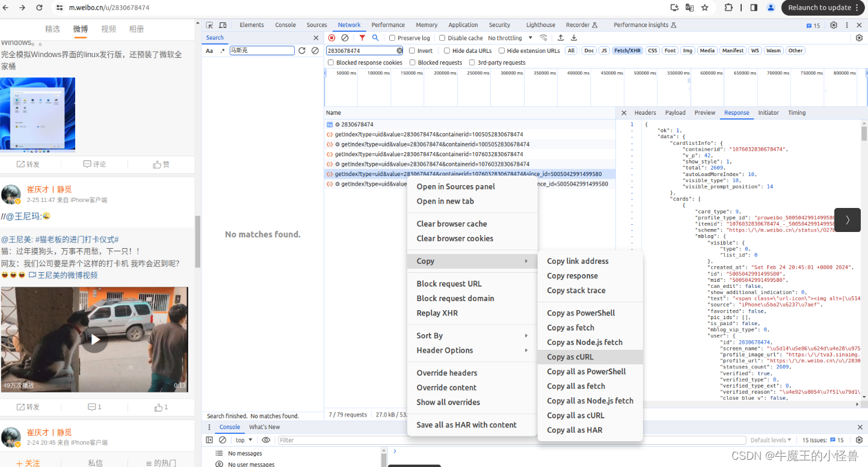This screenshot has height=467, width=868.
Task: Choose Copy as fetch menu item
Action: click(590, 328)
